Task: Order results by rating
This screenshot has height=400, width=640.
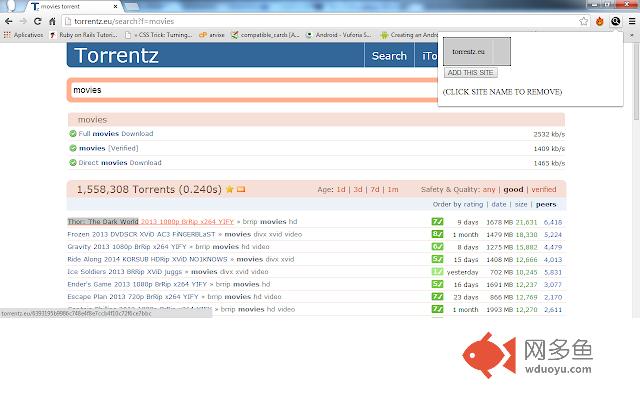Action: (473, 204)
